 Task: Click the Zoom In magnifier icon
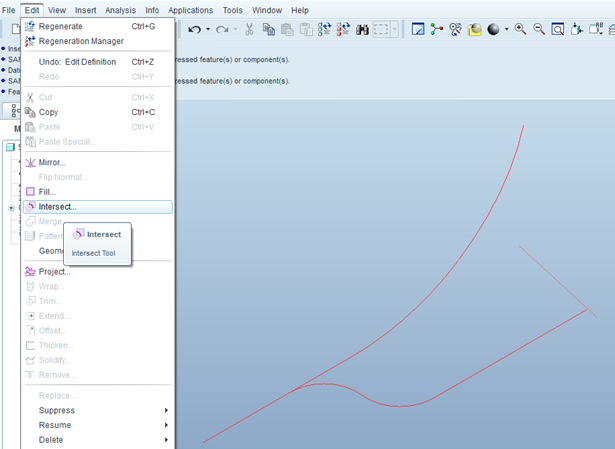point(520,29)
